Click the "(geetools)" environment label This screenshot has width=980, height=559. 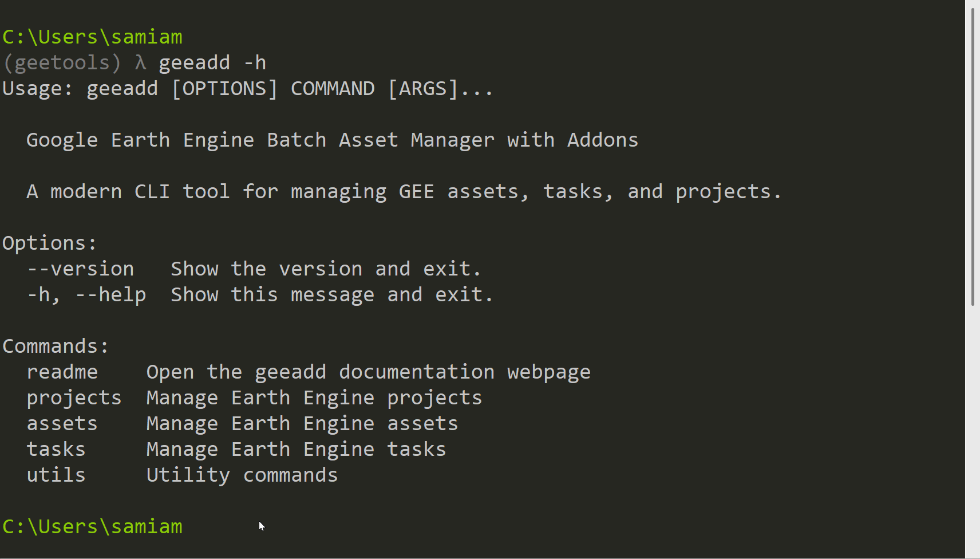tap(62, 63)
